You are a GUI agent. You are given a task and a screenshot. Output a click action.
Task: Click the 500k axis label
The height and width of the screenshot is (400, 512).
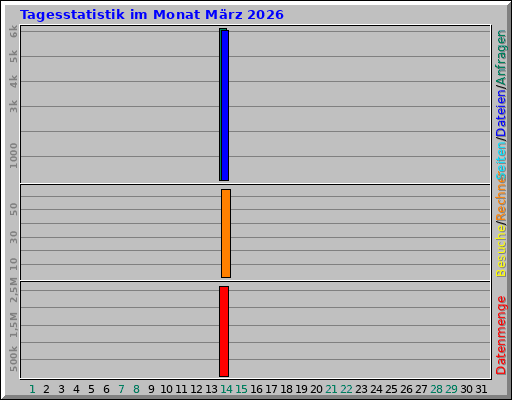point(13,359)
